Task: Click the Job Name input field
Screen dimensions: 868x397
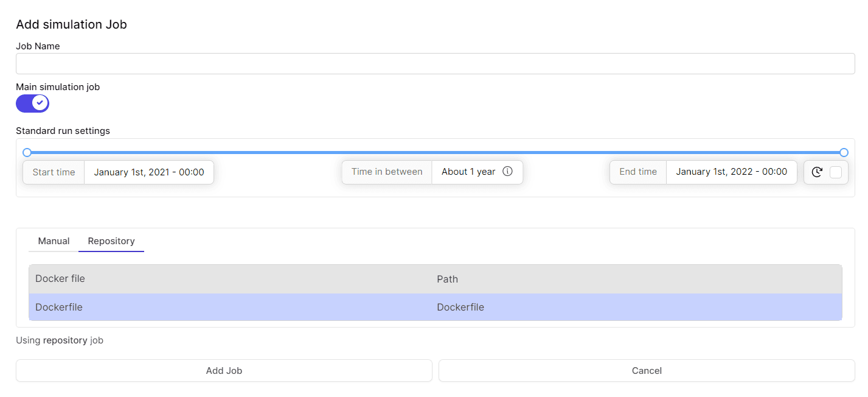Action: point(435,64)
